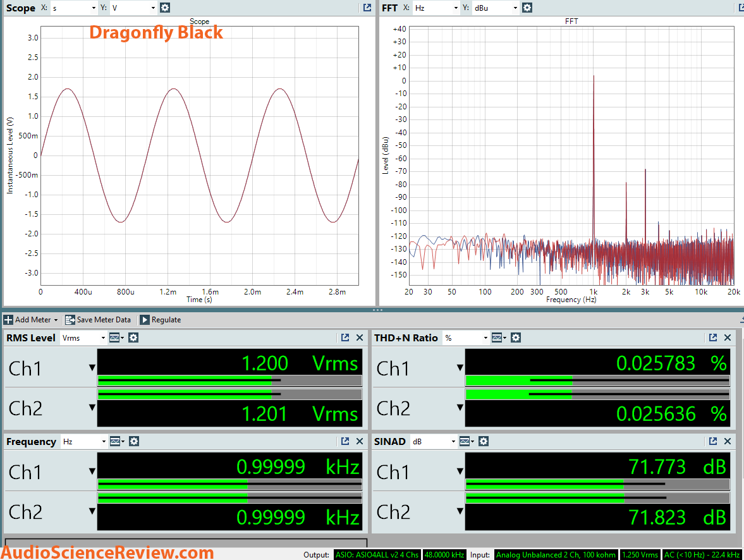Expand THD+N Ratio Ch2 channel arrow

[x=460, y=408]
